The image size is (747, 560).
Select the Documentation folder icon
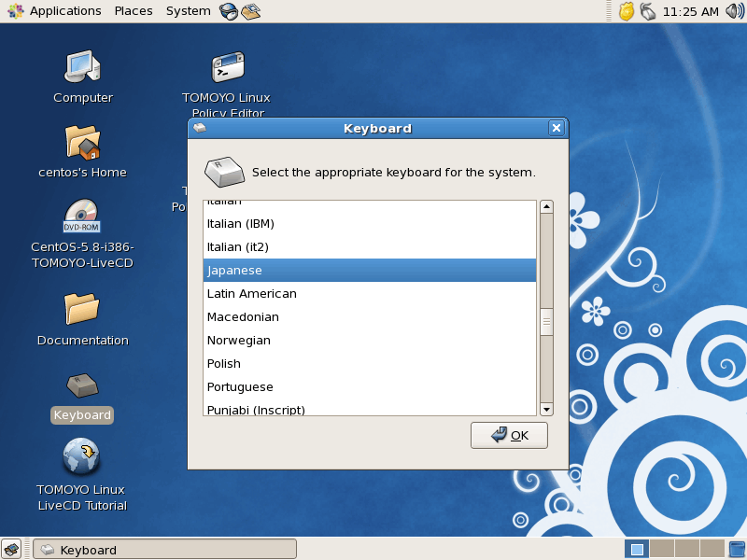[x=82, y=309]
